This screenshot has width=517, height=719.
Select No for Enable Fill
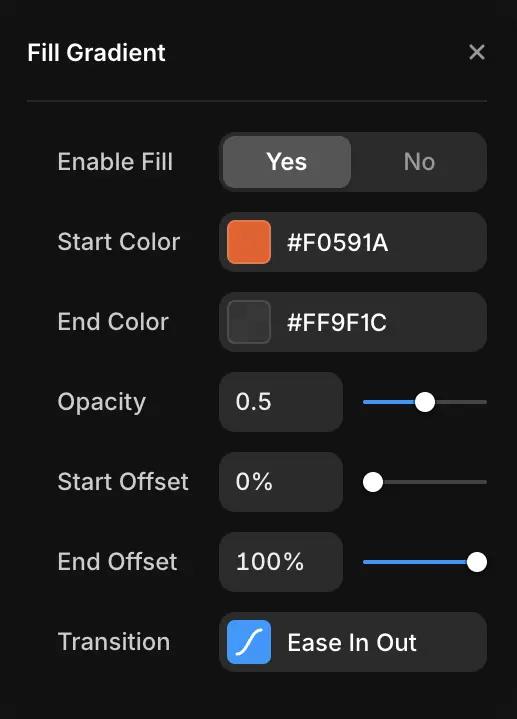[x=419, y=162]
